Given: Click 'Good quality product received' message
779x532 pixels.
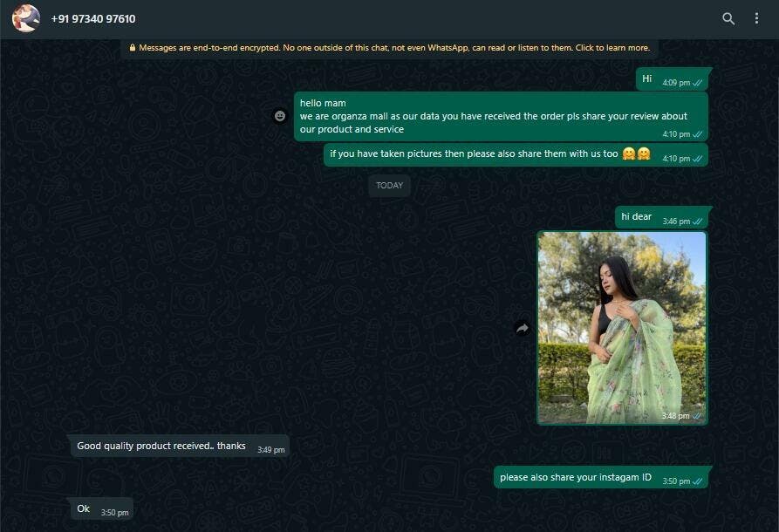Looking at the screenshot, I should point(161,447).
